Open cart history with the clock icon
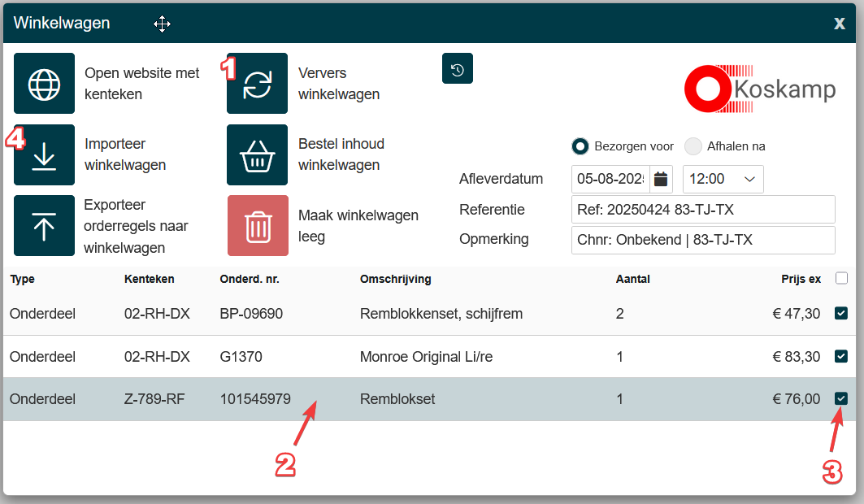The height and width of the screenshot is (504, 864). click(458, 69)
